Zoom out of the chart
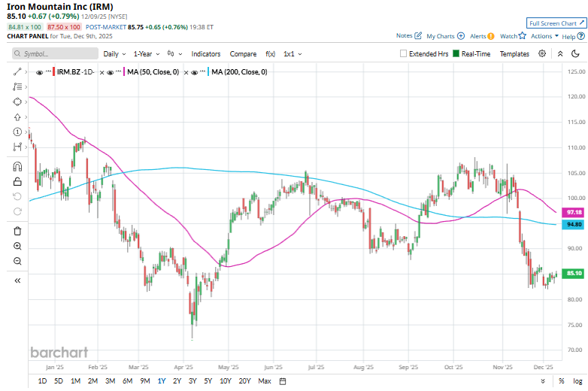588x391 pixels. 17,261
